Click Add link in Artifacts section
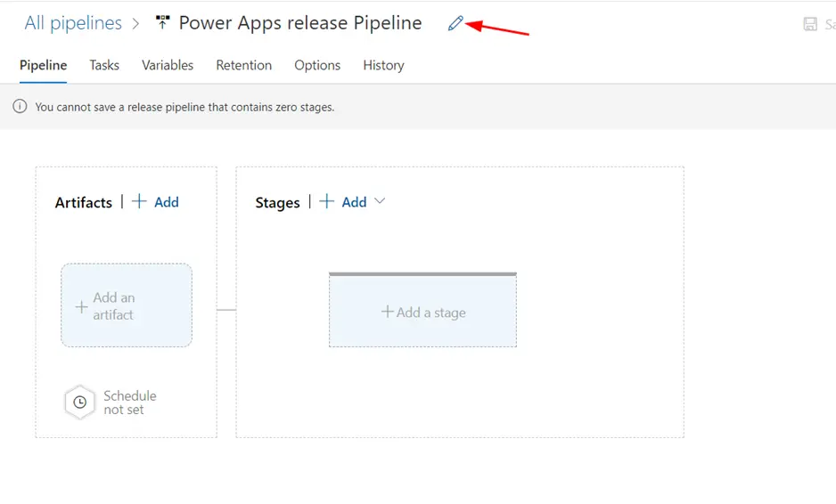The height and width of the screenshot is (504, 836). (x=167, y=202)
